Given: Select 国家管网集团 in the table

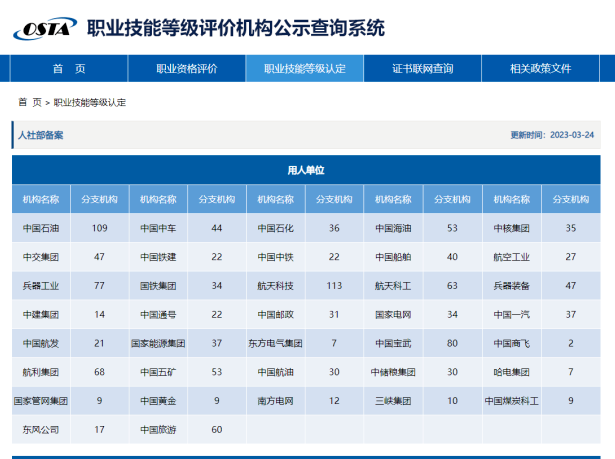Looking at the screenshot, I should tap(41, 401).
